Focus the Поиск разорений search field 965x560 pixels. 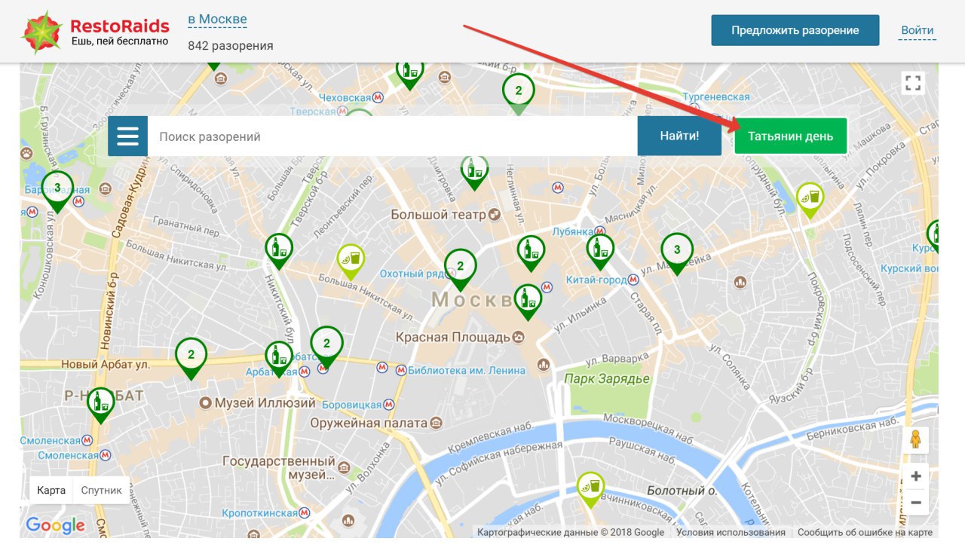pyautogui.click(x=393, y=136)
